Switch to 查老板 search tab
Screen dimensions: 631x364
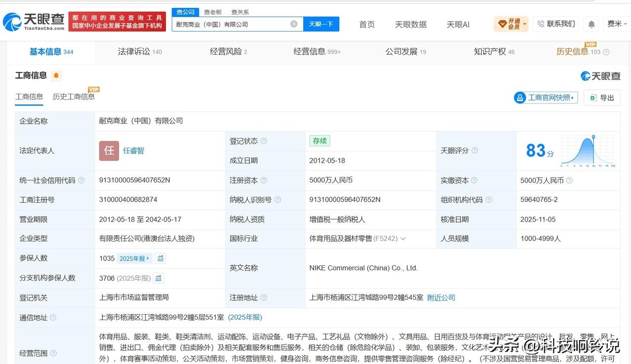(213, 12)
